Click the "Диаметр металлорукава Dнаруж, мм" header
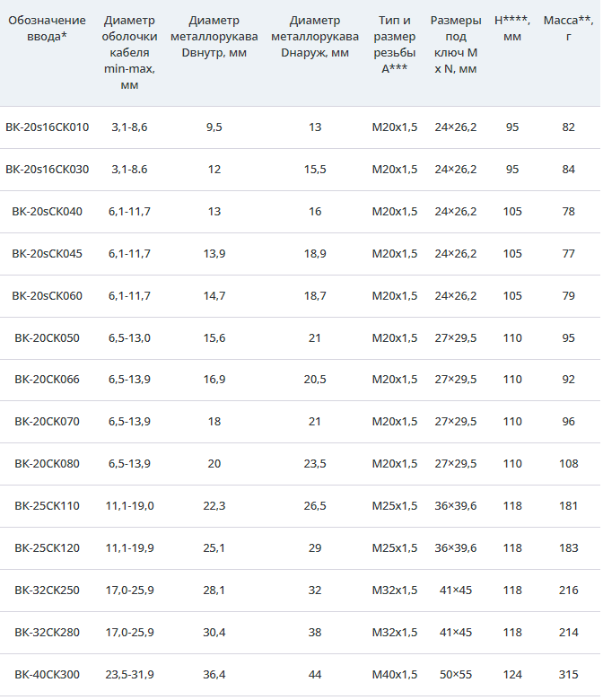Image resolution: width=603 pixels, height=700 pixels. coord(314,36)
